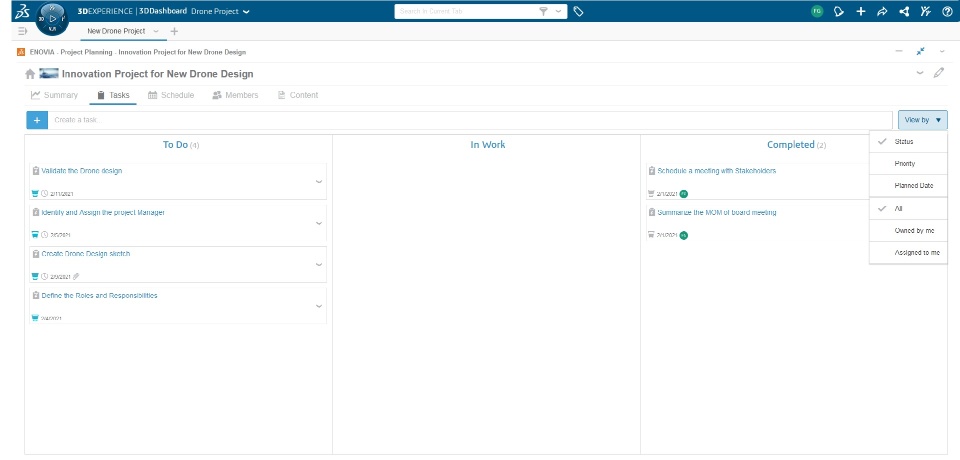This screenshot has height=460, width=960.
Task: Open the 3D compass launcher
Action: tap(52, 18)
